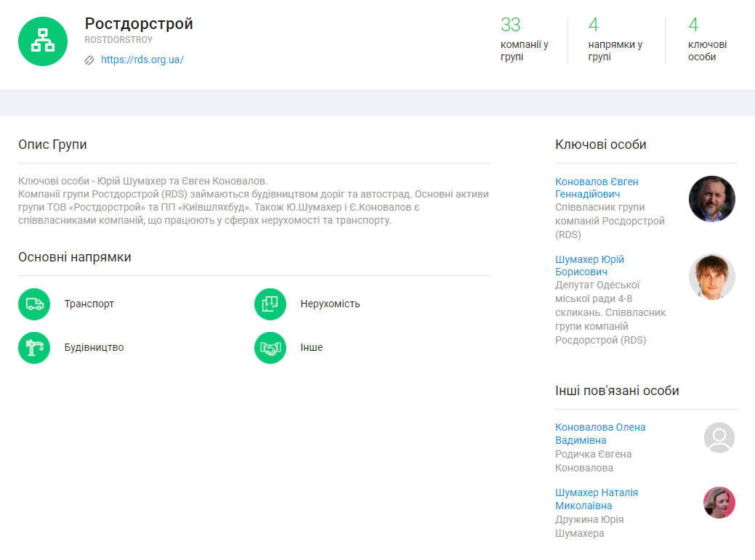
Task: Select the Інше handshake icon
Action: point(270,348)
